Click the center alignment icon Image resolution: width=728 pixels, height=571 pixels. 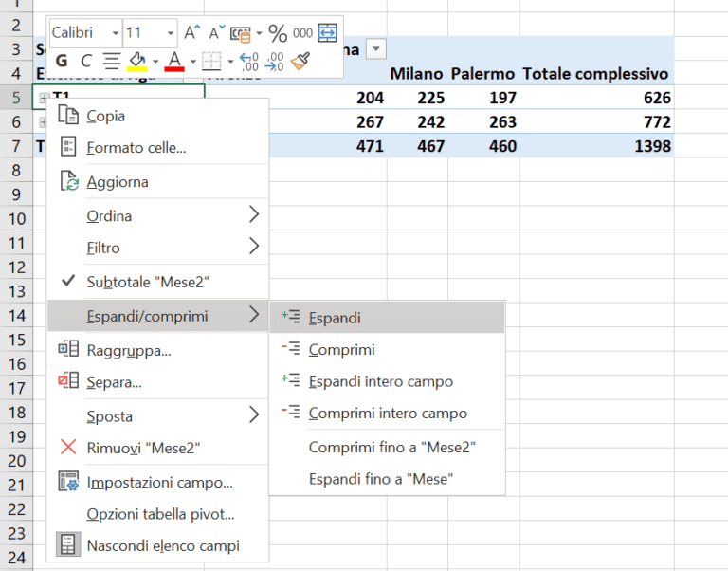click(111, 62)
